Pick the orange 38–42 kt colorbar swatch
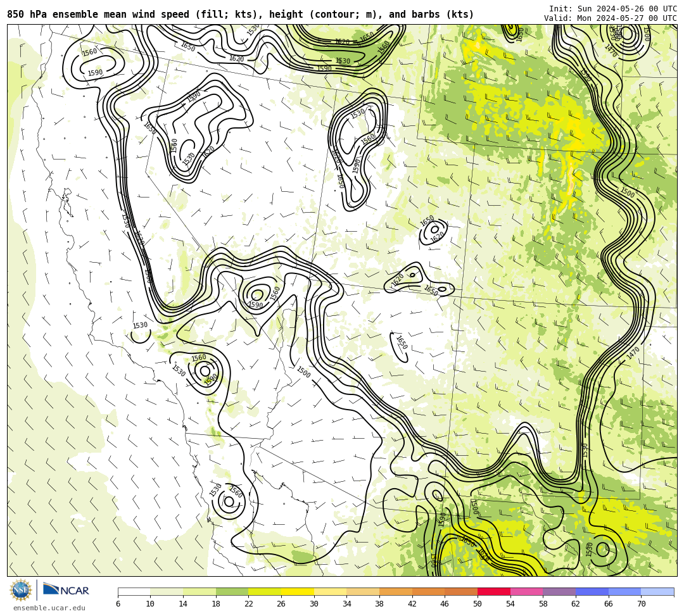 [x=396, y=591]
